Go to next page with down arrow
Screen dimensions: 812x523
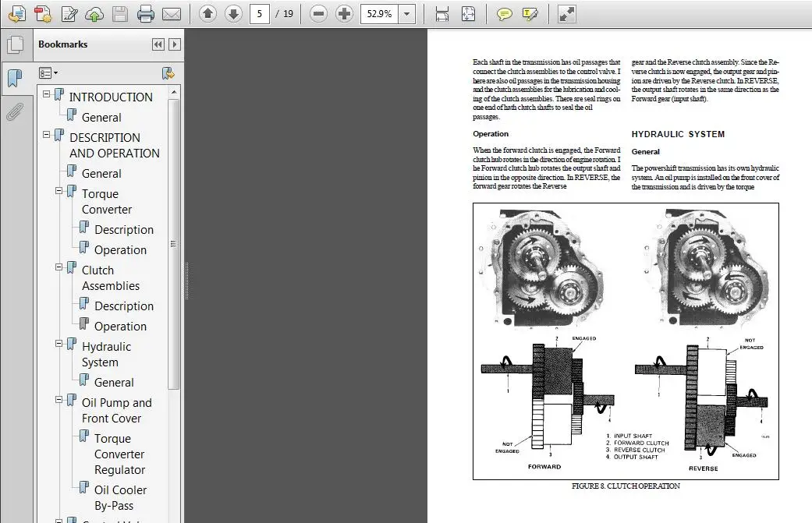pyautogui.click(x=233, y=13)
